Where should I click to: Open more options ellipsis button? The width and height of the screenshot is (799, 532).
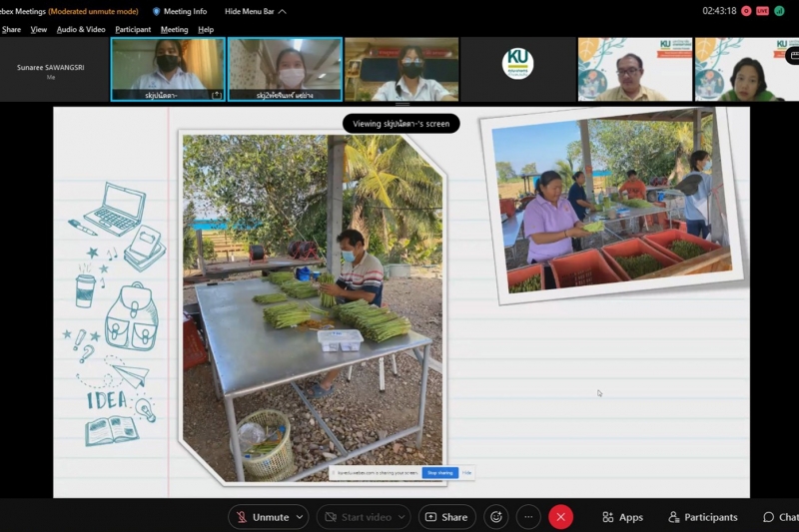pos(528,517)
